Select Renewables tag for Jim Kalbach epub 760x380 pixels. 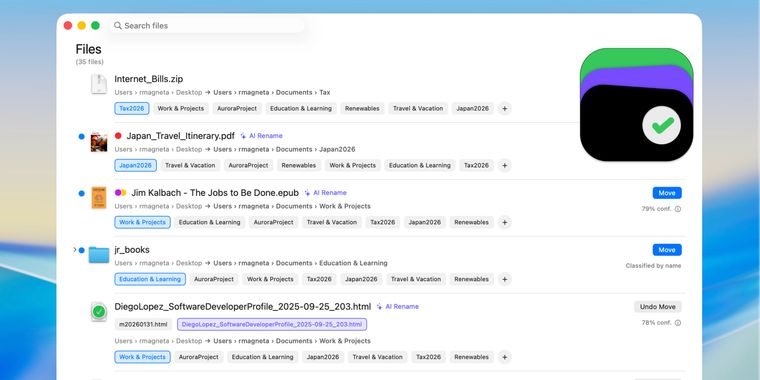[472, 222]
